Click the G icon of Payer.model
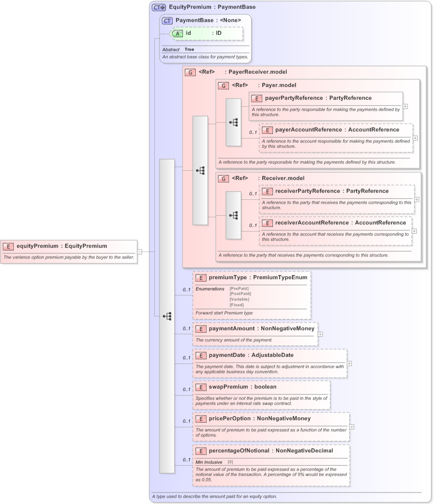The image size is (434, 504). (223, 85)
